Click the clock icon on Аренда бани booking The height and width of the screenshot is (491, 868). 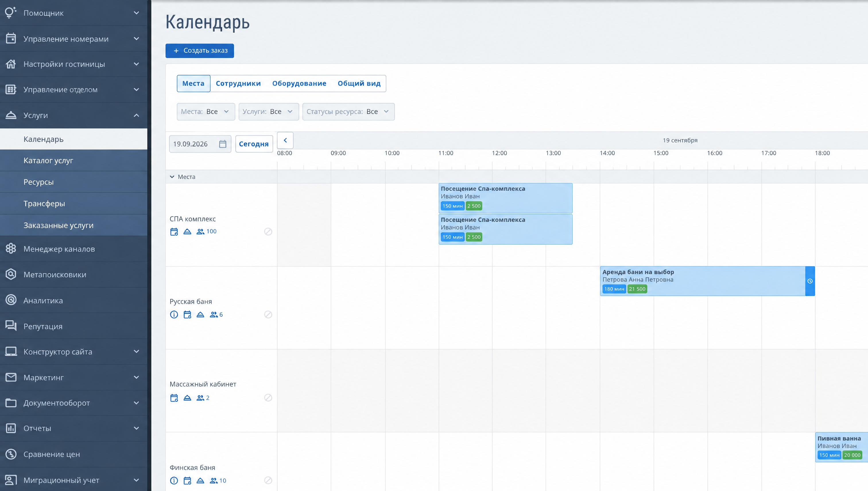click(810, 281)
